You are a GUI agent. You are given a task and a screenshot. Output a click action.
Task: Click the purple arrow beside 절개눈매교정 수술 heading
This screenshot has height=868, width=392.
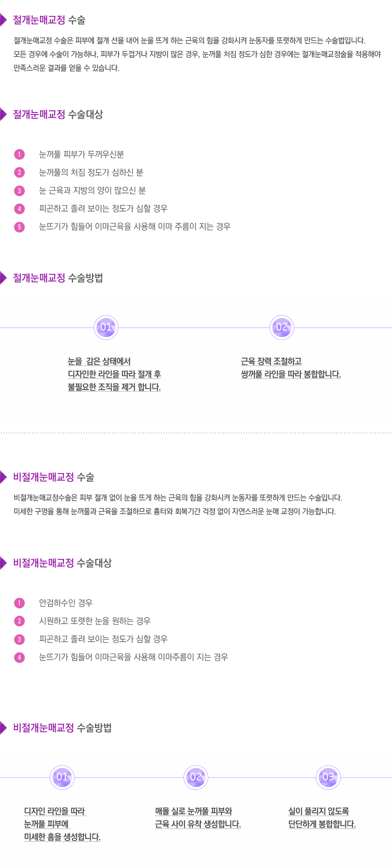(3, 20)
